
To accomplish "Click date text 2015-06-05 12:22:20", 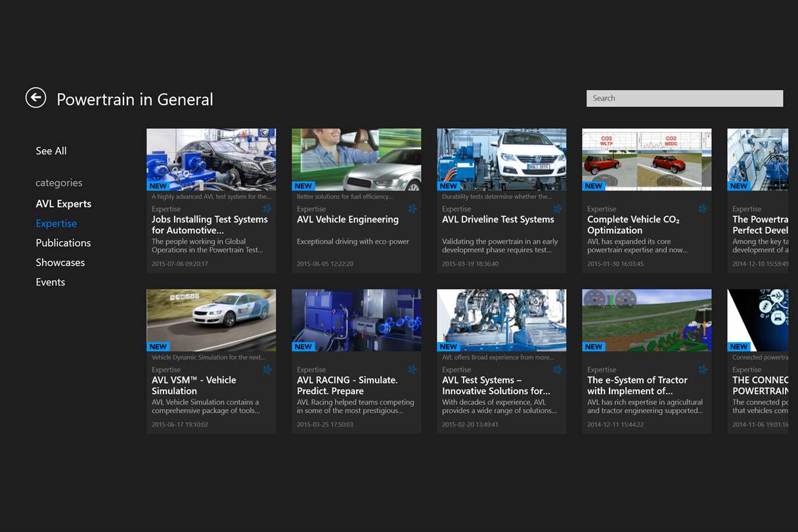I will click(324, 264).
